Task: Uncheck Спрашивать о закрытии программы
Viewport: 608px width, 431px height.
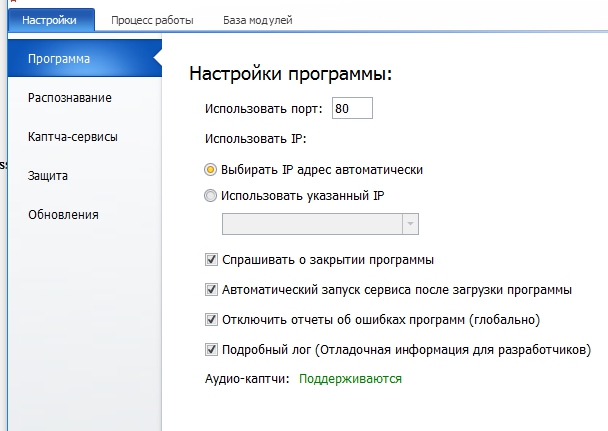Action: [x=211, y=260]
